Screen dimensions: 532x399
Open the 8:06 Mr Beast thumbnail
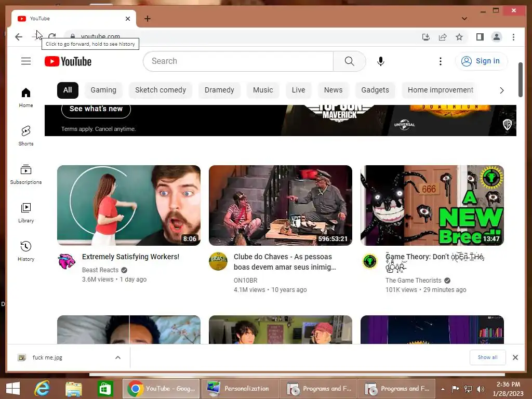[129, 205]
